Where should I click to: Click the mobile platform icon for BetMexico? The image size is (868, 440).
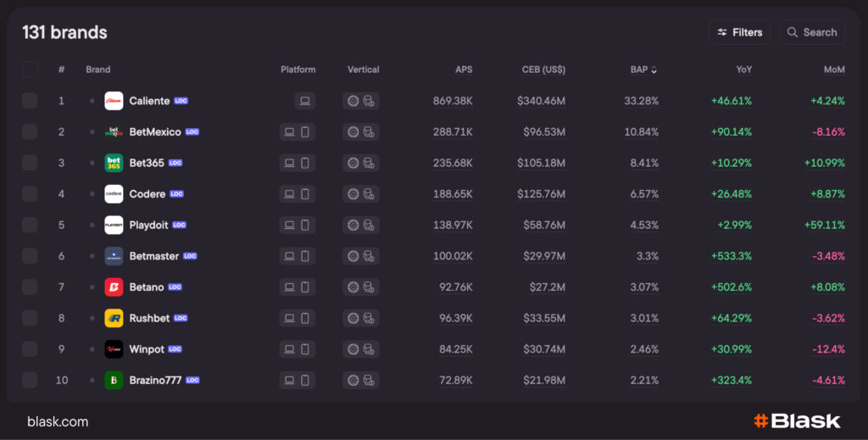(305, 132)
